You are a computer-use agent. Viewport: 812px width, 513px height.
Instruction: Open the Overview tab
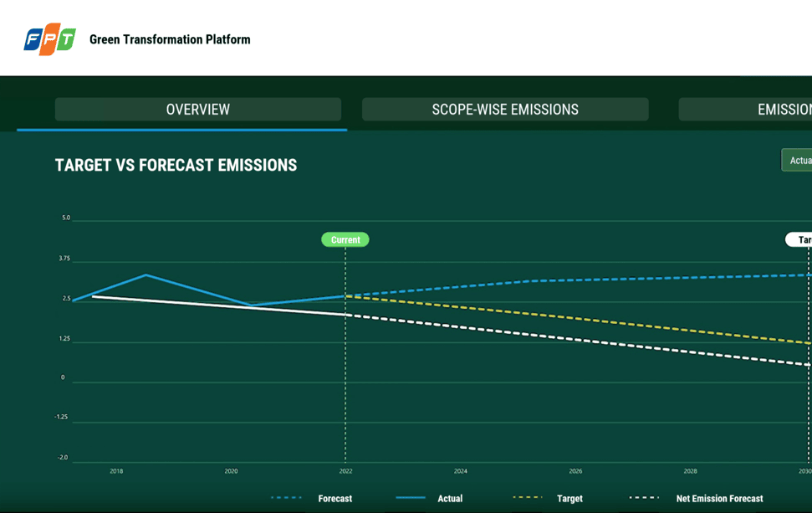[198, 110]
